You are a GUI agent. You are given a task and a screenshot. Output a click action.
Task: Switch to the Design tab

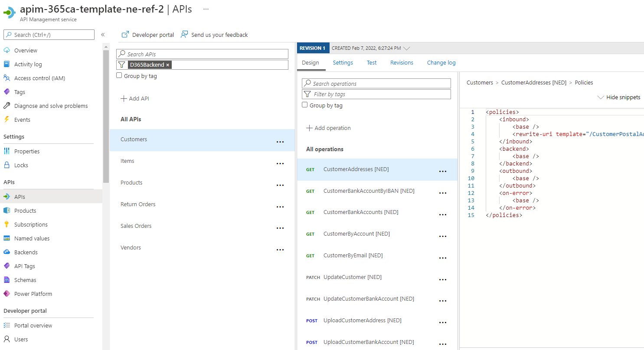click(x=311, y=63)
